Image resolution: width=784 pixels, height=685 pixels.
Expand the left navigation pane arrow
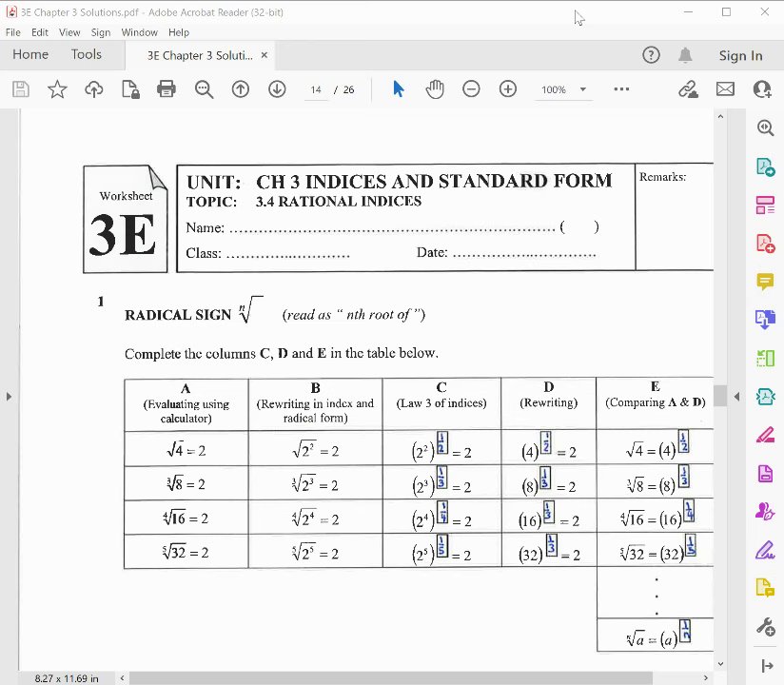[9, 397]
